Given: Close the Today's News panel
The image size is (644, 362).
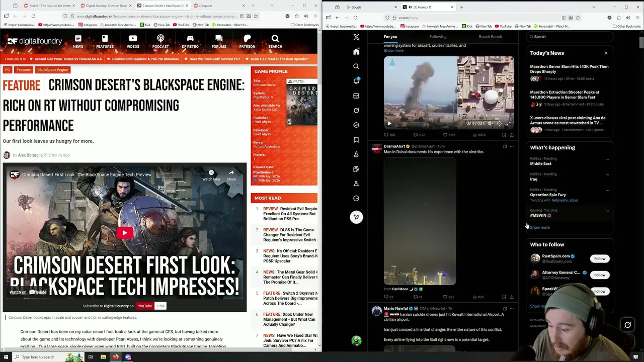Looking at the screenshot, I should tap(606, 53).
